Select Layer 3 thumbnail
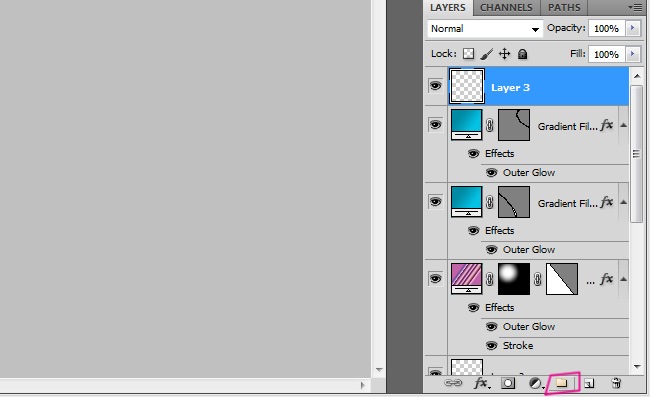The image size is (650, 397). (x=467, y=86)
